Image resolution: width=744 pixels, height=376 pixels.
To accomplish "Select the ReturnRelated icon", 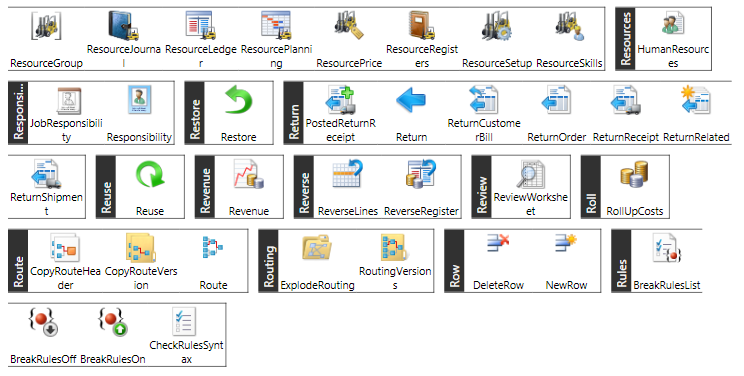I will (696, 100).
